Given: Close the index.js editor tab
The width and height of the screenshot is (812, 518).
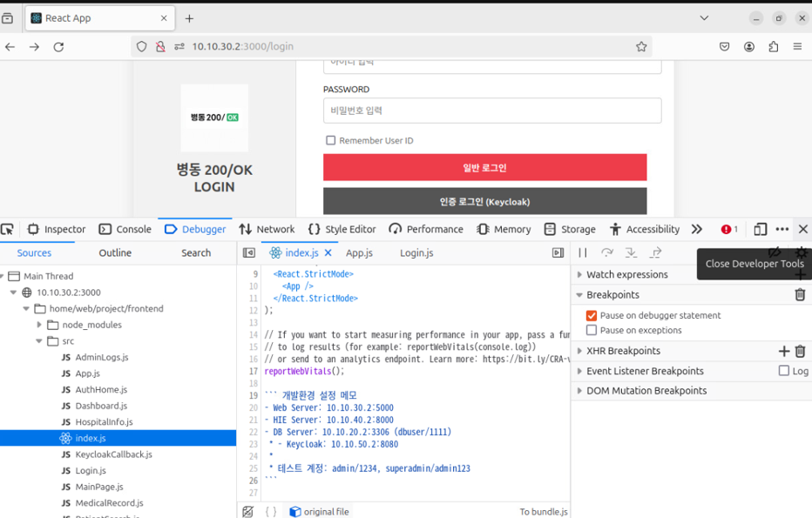Looking at the screenshot, I should [x=328, y=252].
